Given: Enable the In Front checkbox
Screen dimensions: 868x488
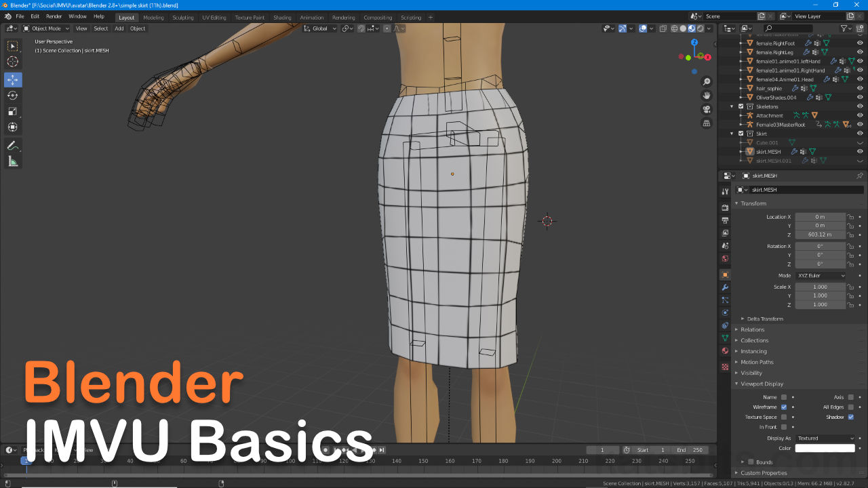Looking at the screenshot, I should pyautogui.click(x=784, y=427).
